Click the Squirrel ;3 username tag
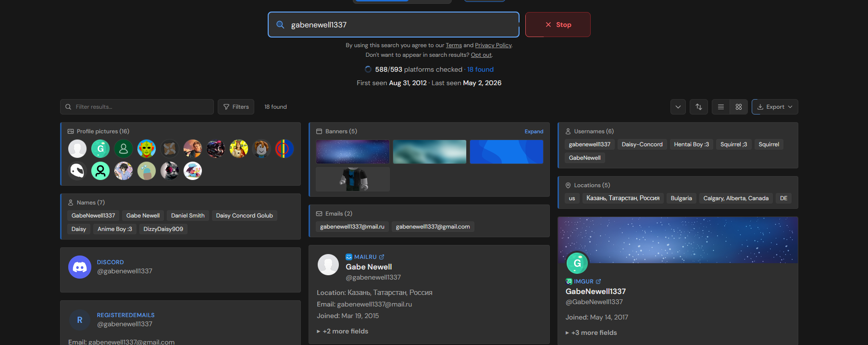This screenshot has height=345, width=868. coord(734,144)
